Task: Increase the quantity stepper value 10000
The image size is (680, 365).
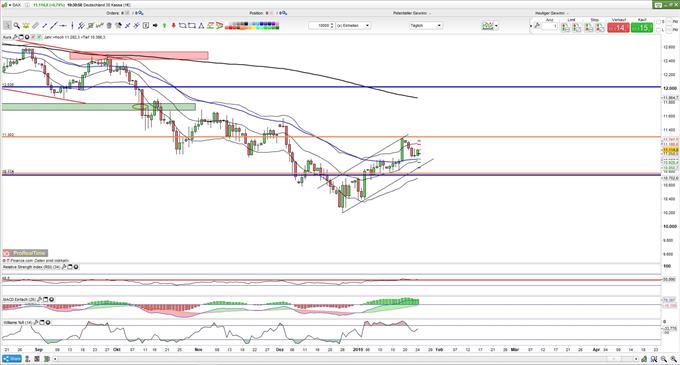Action: click(x=332, y=24)
